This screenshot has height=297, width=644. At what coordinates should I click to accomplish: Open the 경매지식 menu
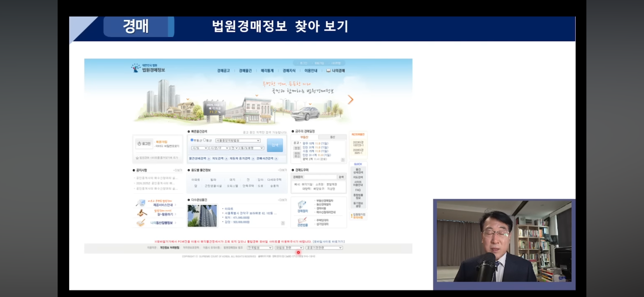click(x=289, y=71)
